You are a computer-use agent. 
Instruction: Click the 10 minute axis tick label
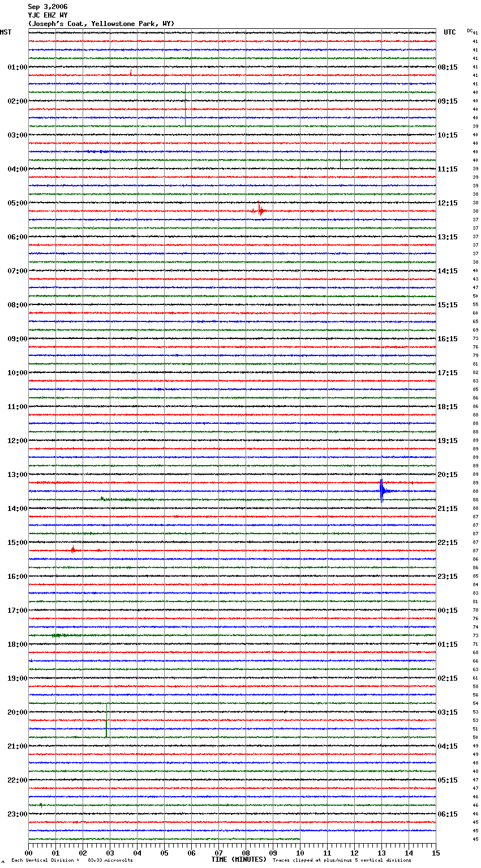tap(300, 853)
